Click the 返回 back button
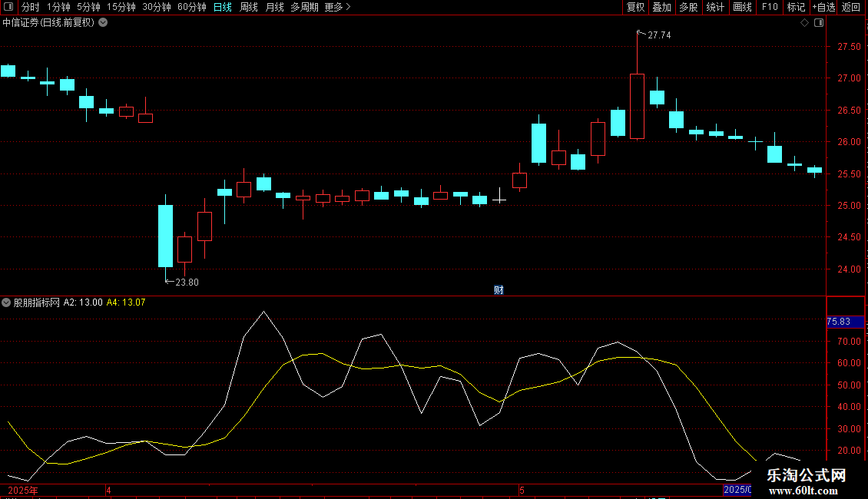The width and height of the screenshot is (868, 499). pyautogui.click(x=851, y=7)
